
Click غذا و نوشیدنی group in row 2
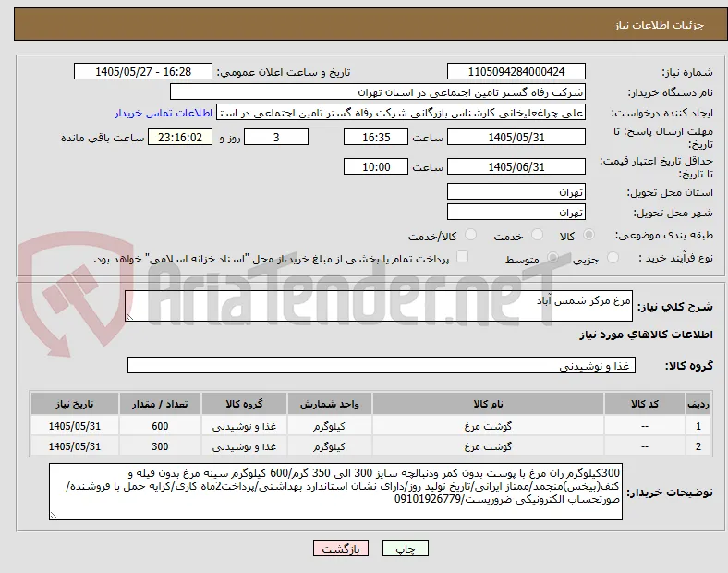click(244, 446)
